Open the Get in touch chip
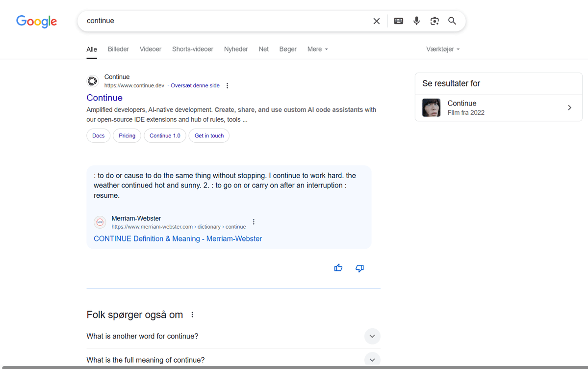This screenshot has height=369, width=588. pyautogui.click(x=209, y=135)
